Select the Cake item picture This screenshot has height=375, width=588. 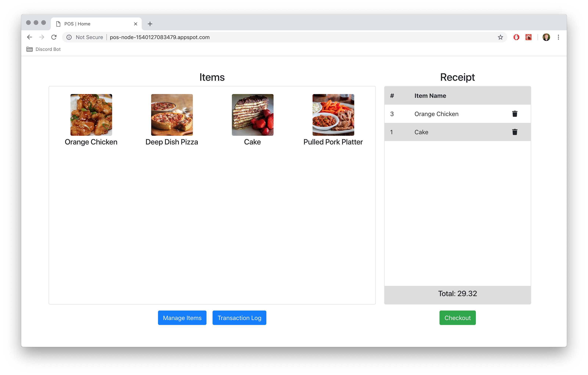coord(253,115)
